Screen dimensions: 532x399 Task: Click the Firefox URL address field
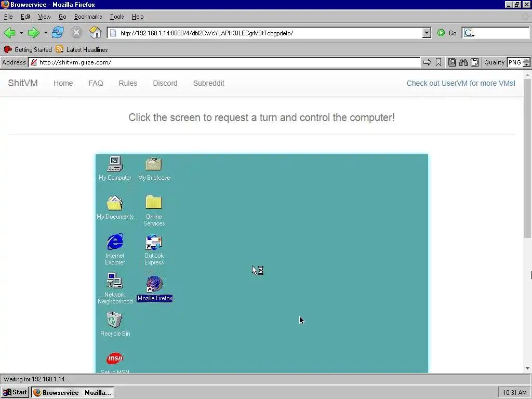pyautogui.click(x=270, y=33)
